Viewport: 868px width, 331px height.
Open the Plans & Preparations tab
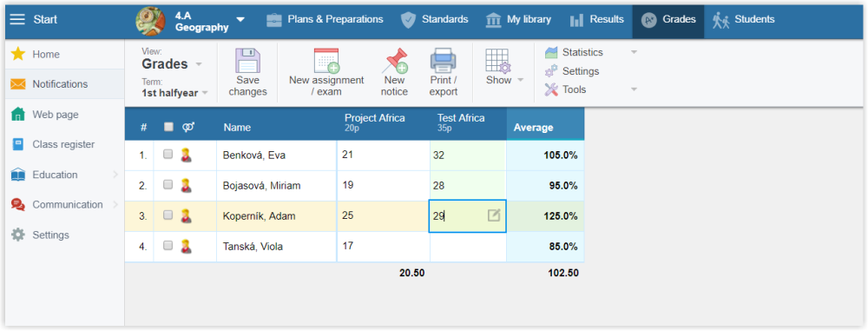pos(325,20)
